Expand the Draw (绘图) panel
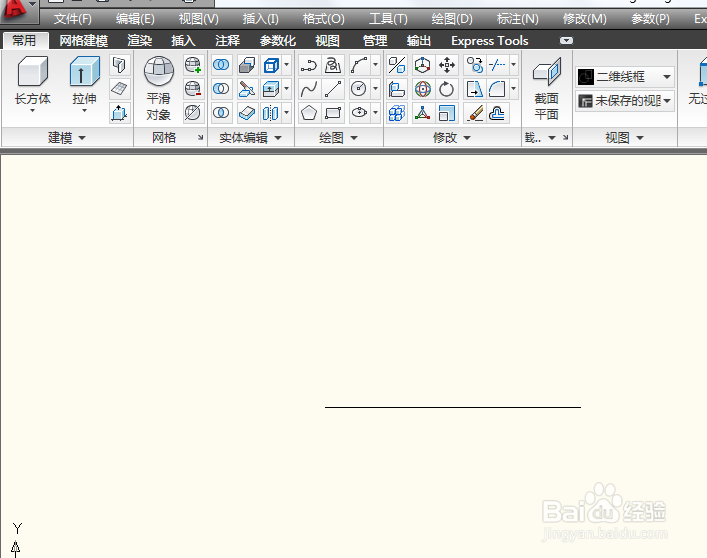This screenshot has width=707, height=558. [x=338, y=137]
